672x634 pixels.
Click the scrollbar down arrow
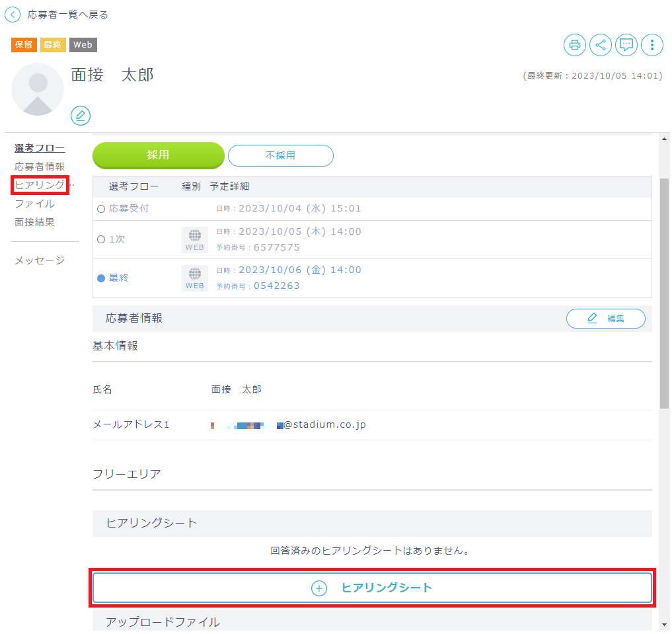coord(664,625)
